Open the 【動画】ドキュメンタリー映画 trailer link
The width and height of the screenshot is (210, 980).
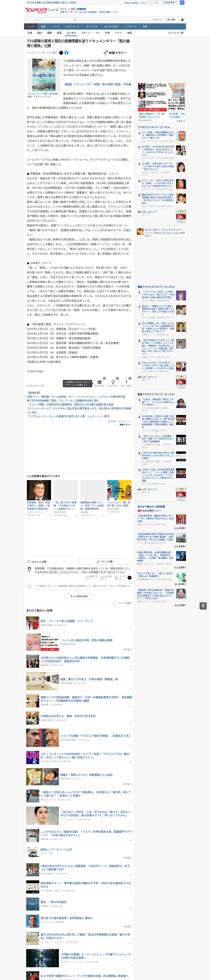coord(97,84)
